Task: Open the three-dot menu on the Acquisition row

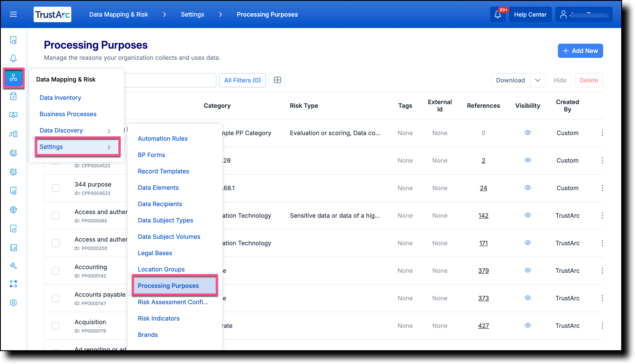Action: [x=602, y=325]
